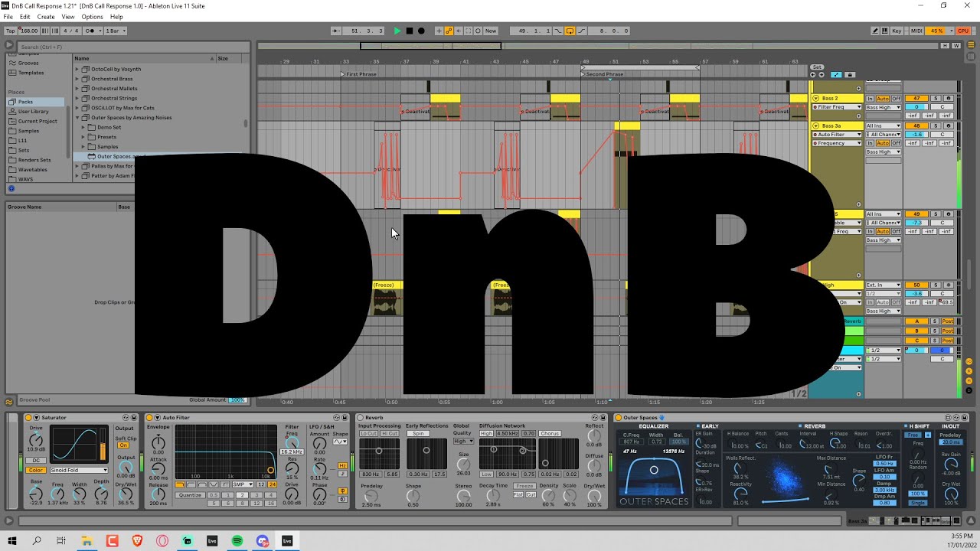The height and width of the screenshot is (551, 980).
Task: Save the Outer Spaces preset with disk icon
Action: click(x=963, y=418)
